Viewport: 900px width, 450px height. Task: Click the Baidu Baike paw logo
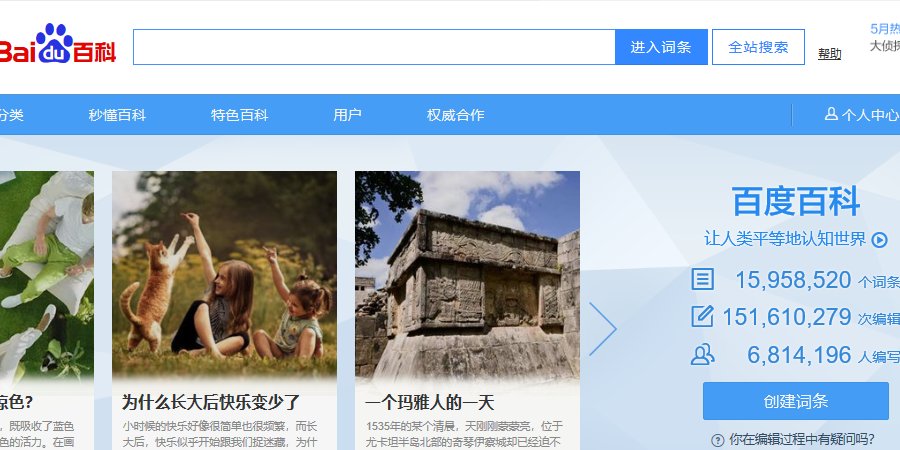click(57, 44)
